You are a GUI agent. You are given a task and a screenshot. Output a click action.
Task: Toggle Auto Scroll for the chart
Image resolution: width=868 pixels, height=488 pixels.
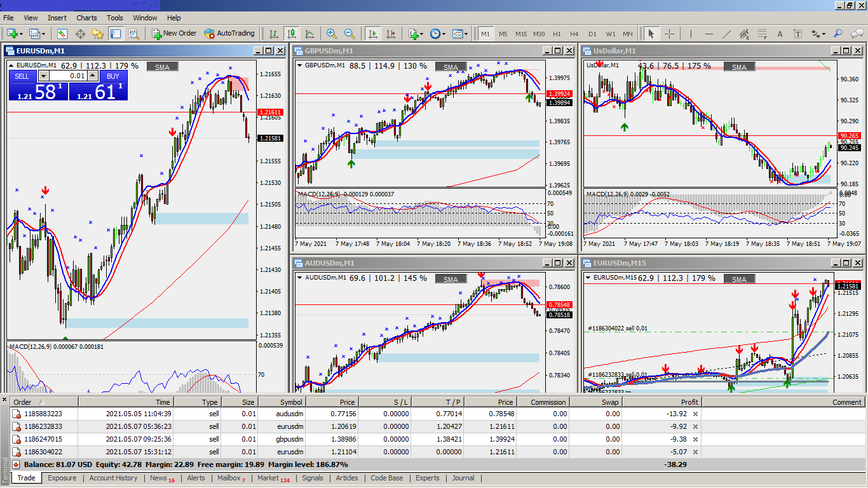[373, 34]
